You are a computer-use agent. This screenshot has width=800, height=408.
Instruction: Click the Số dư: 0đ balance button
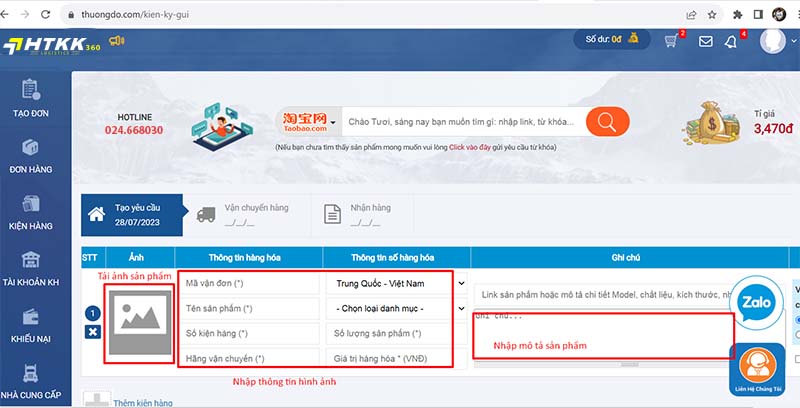(612, 39)
